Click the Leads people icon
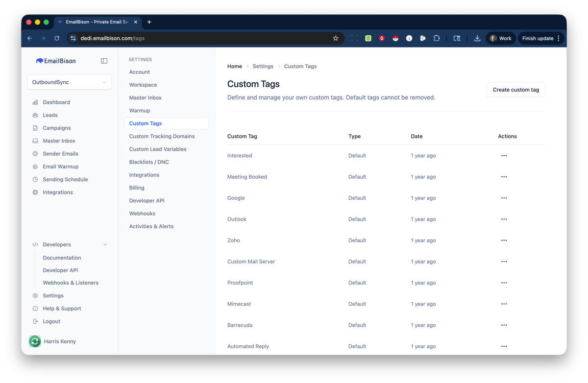 point(35,115)
